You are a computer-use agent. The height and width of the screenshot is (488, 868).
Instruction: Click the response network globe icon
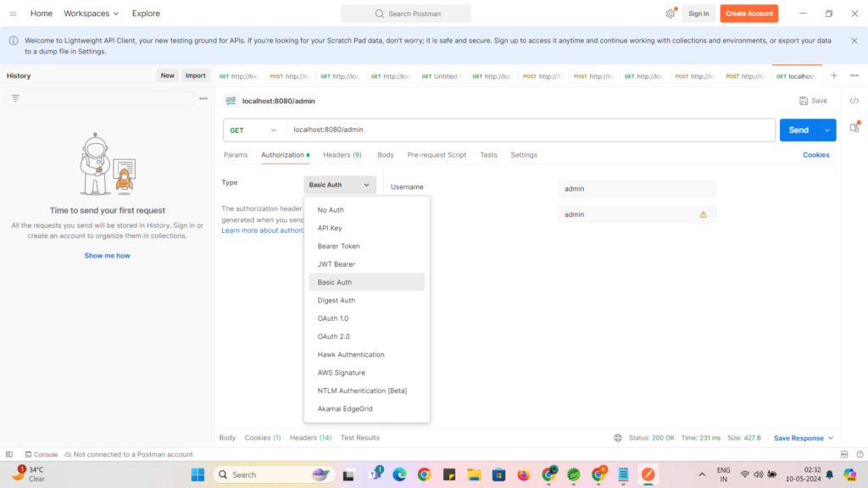pos(618,438)
